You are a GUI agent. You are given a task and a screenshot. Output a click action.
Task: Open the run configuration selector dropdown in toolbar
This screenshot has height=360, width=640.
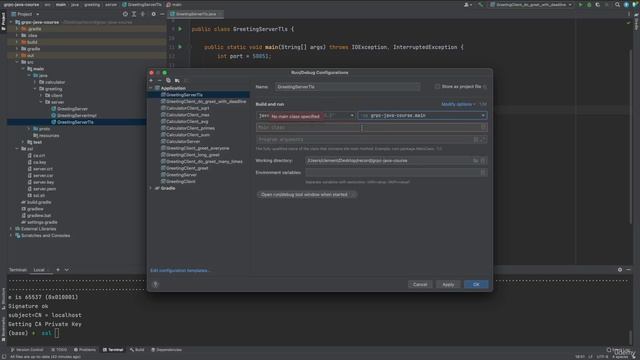[x=532, y=5]
